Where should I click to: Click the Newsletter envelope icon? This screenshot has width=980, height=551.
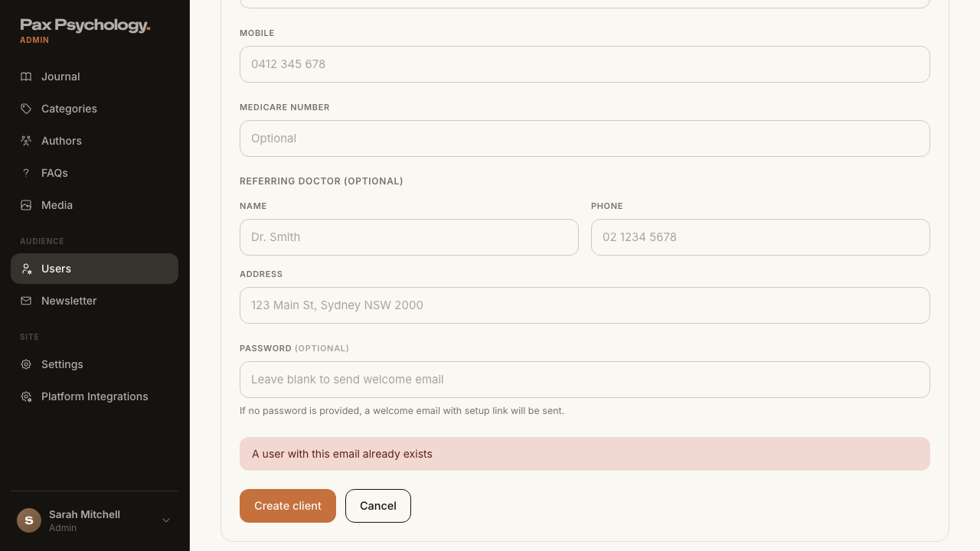[x=26, y=301]
